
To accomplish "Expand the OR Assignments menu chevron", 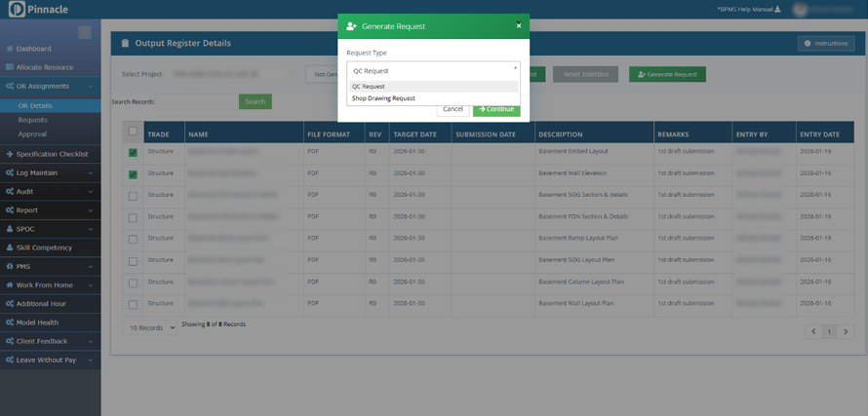I will 91,87.
